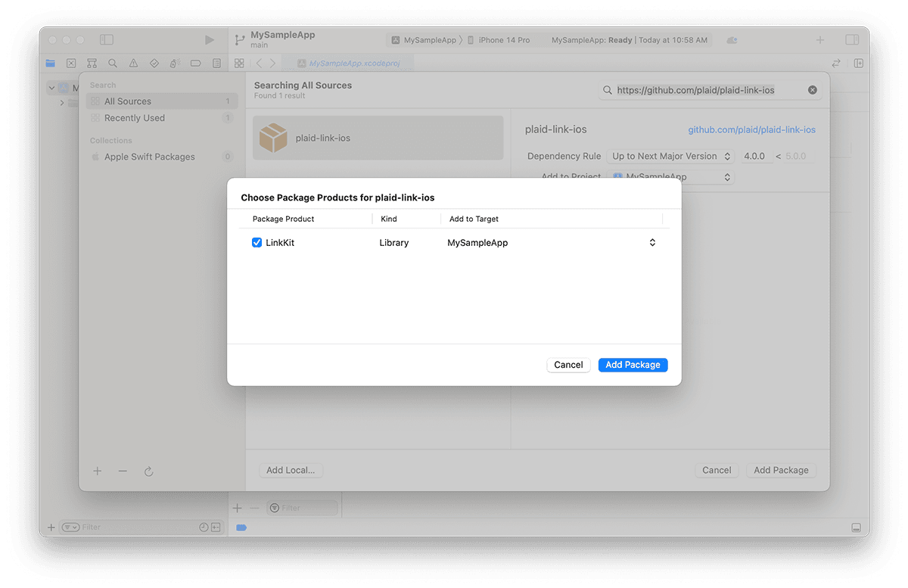The height and width of the screenshot is (588, 908).
Task: Click Cancel in the package search sheet
Action: [717, 470]
